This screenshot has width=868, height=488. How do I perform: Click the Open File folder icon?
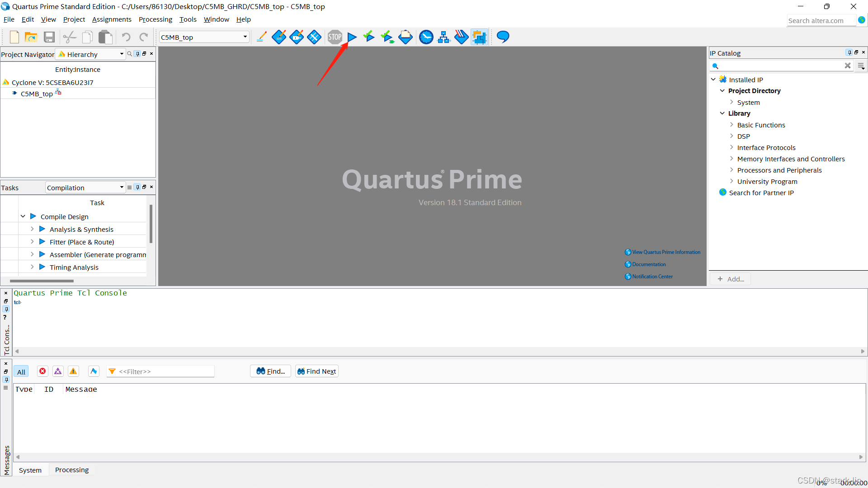[31, 37]
